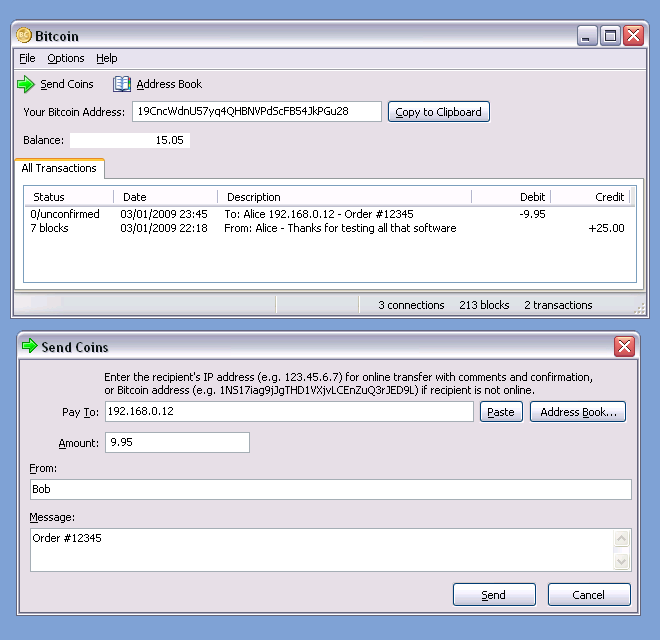Click date 03/01/2009 22:18
The height and width of the screenshot is (640, 660).
[x=164, y=228]
